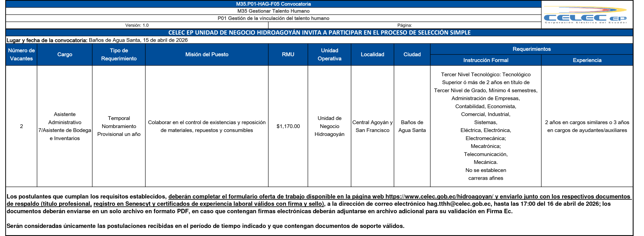Click the 'Tipo de Requerimiento' header cell
The height and width of the screenshot is (236, 644).
[x=119, y=54]
